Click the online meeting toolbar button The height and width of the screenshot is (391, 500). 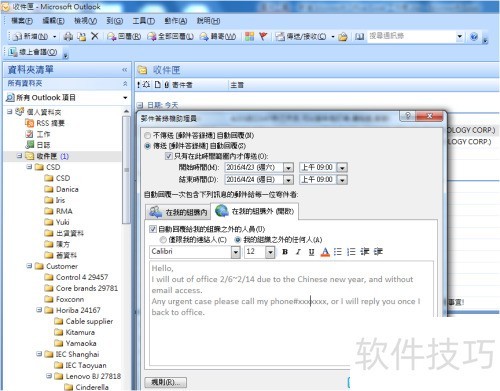point(33,52)
